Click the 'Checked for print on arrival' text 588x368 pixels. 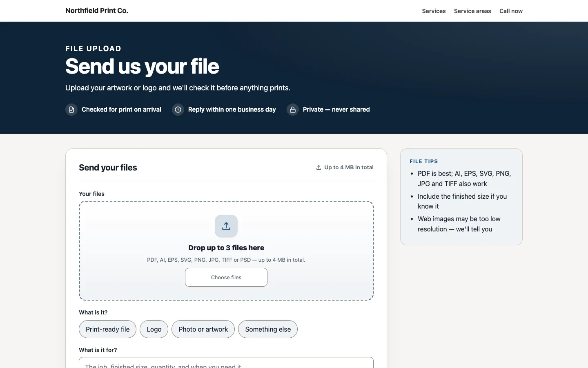[x=121, y=110]
